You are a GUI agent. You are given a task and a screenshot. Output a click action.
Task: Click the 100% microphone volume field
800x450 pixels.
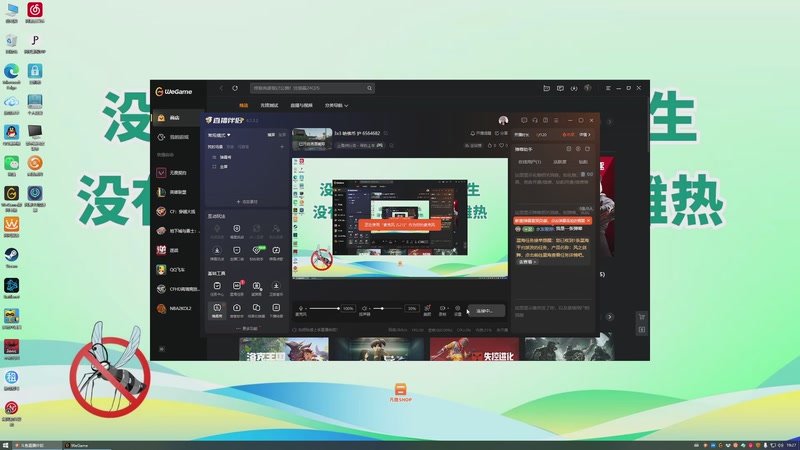[348, 308]
